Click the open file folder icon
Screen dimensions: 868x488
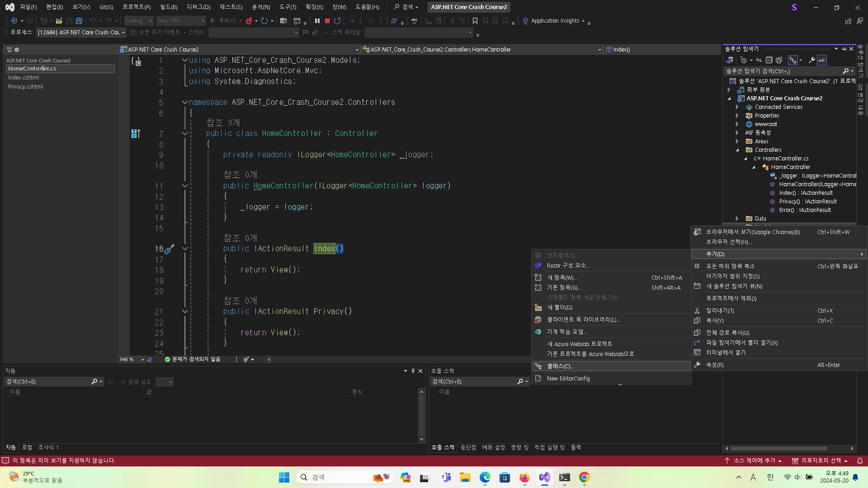[59, 21]
